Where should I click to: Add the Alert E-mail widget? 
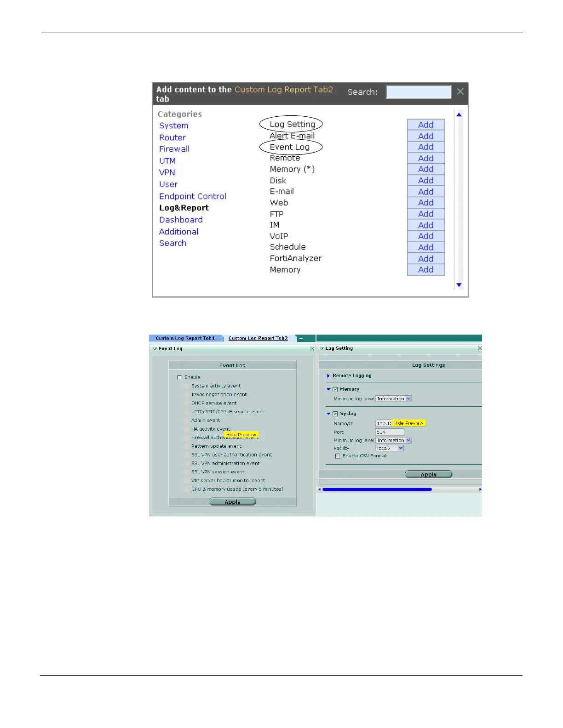pyautogui.click(x=426, y=136)
